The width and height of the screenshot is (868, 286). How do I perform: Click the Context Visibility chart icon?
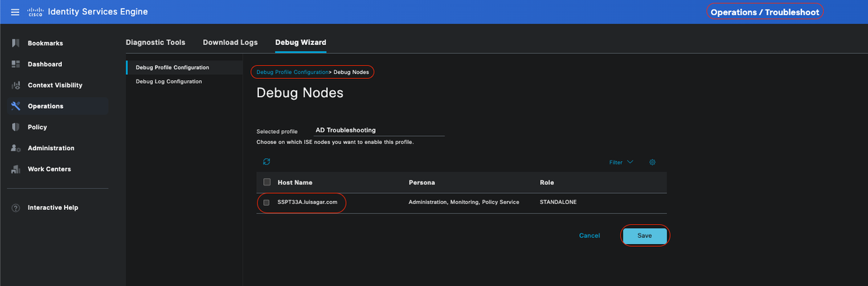16,85
